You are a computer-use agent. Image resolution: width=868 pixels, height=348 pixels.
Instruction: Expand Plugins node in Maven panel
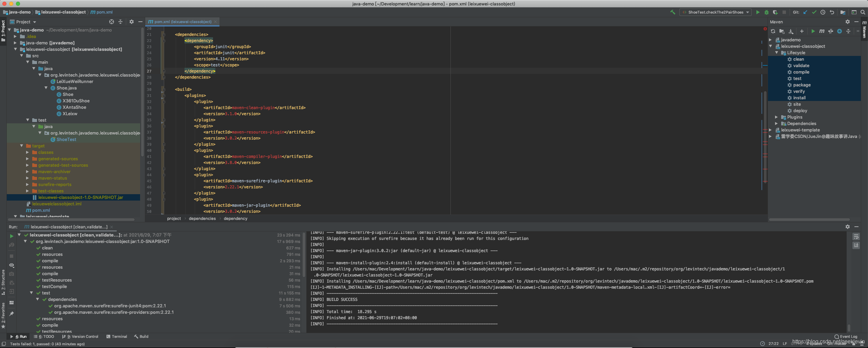776,117
